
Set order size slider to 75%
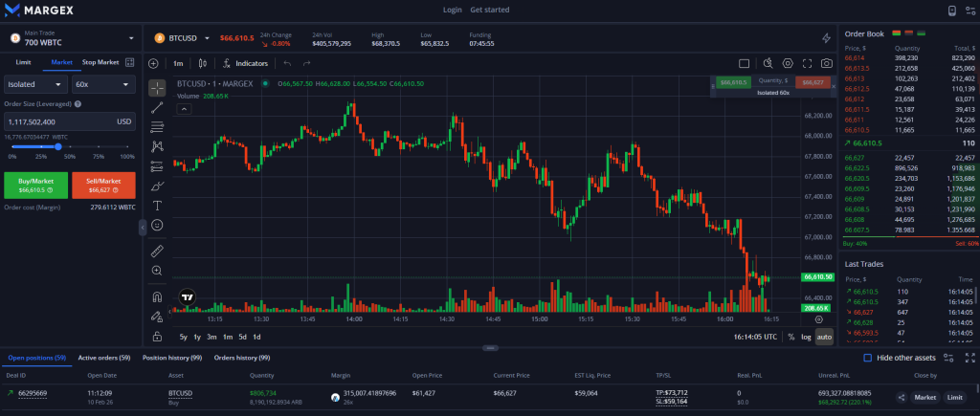[99, 147]
